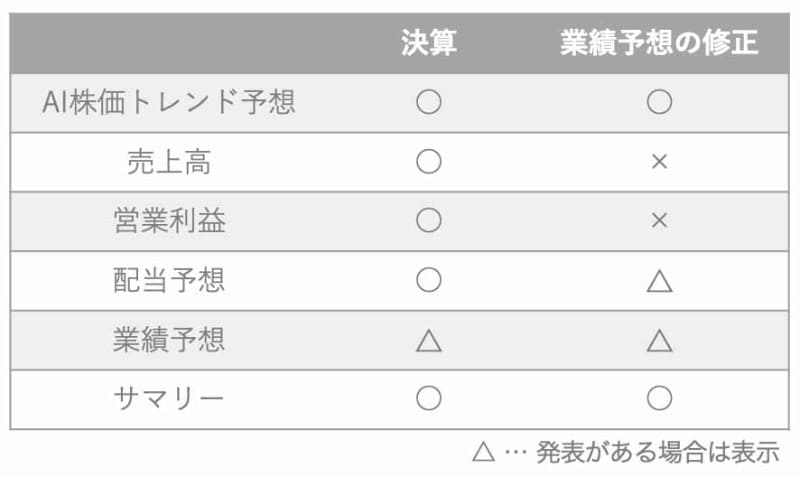
Task: Click the 営業利益 row label
Action: coord(169,220)
